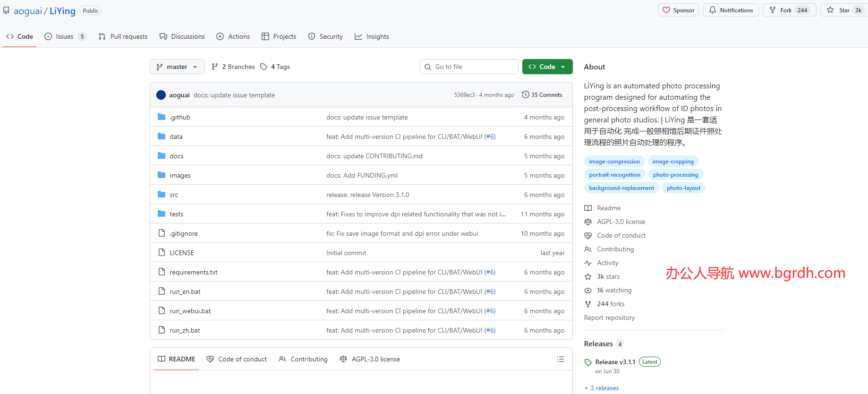Select the AGPL-3.0 license tab

click(x=370, y=359)
